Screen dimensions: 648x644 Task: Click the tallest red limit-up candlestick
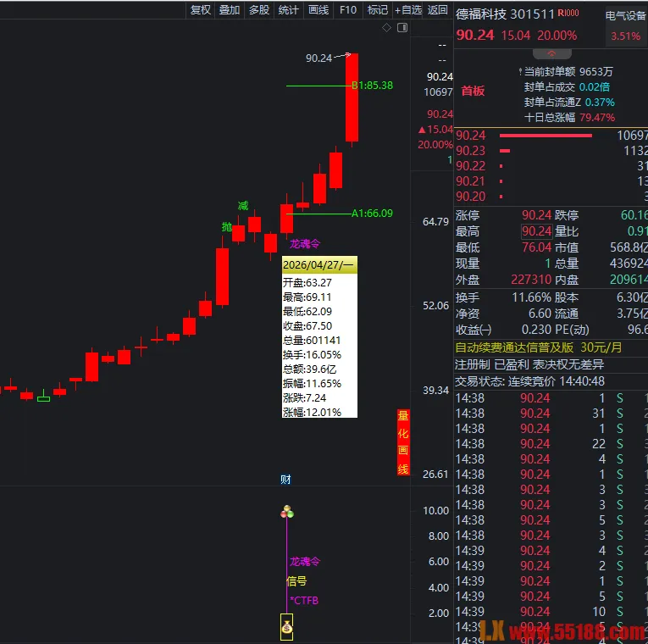pyautogui.click(x=352, y=97)
